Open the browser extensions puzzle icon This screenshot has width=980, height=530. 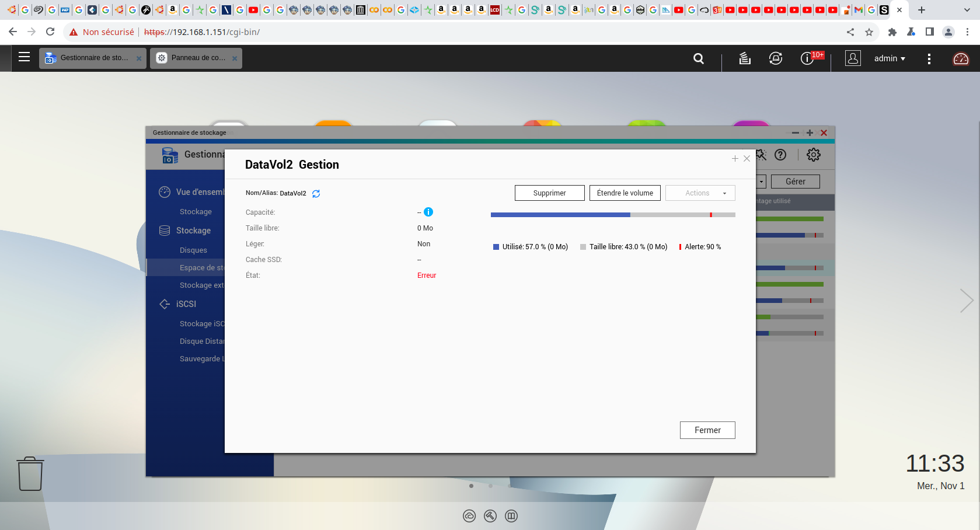[x=892, y=32]
